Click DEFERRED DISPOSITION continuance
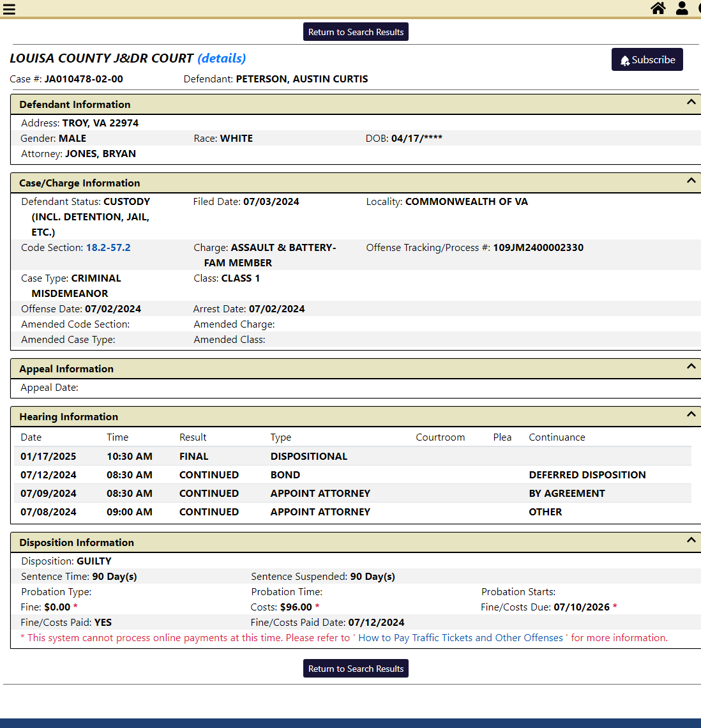The height and width of the screenshot is (728, 701). 587,475
